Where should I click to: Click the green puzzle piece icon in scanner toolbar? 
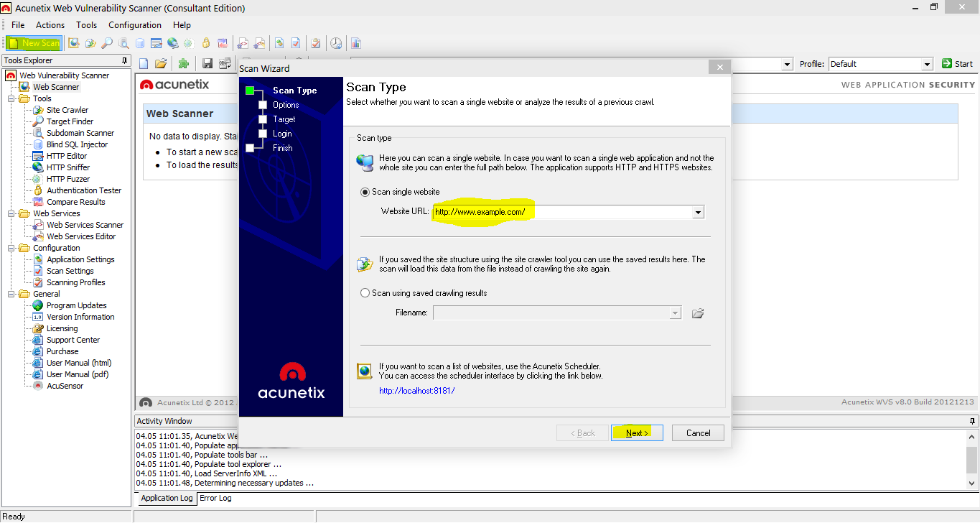(184, 64)
